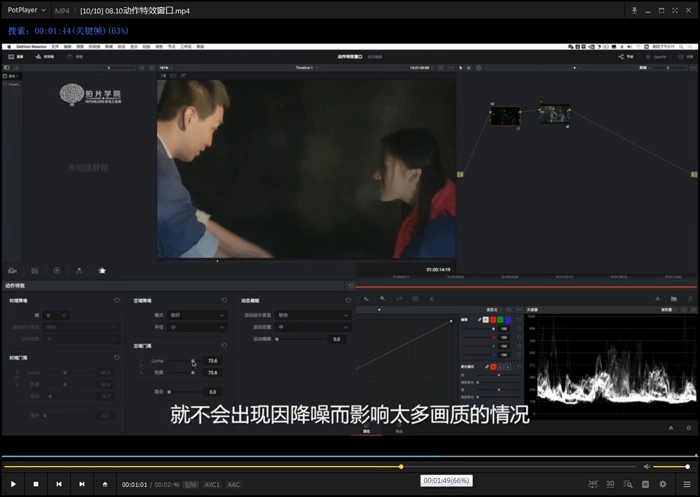700x497 pixels.
Task: Skip to the previous file
Action: pyautogui.click(x=59, y=484)
